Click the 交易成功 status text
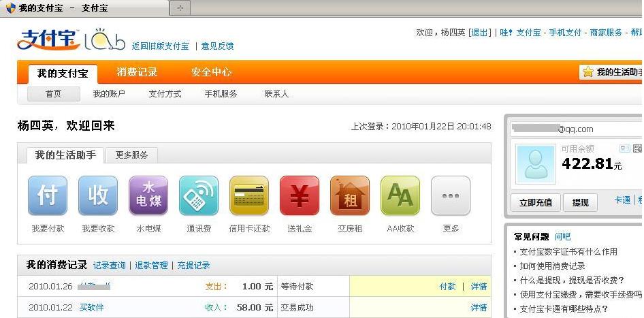 click(297, 307)
